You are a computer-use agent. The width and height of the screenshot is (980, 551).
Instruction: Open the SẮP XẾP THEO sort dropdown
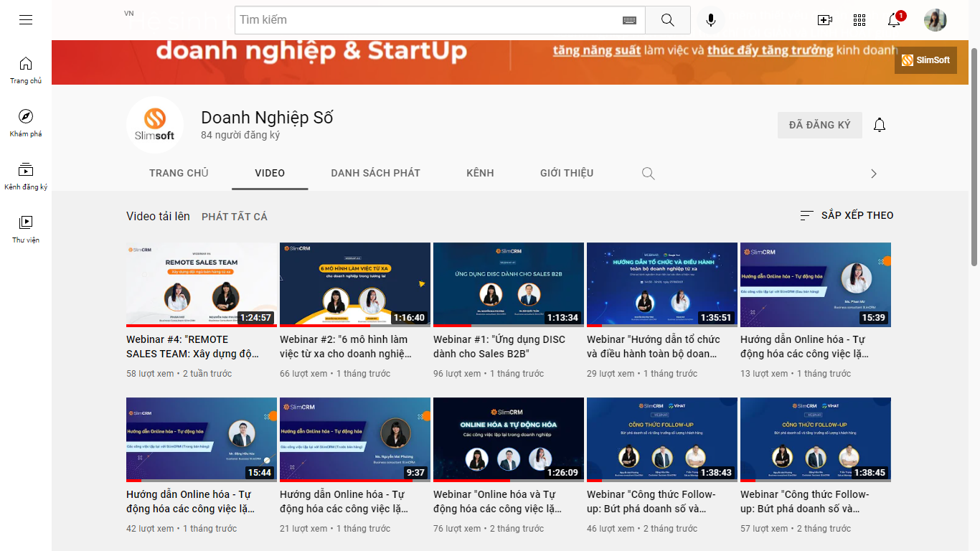click(x=847, y=215)
